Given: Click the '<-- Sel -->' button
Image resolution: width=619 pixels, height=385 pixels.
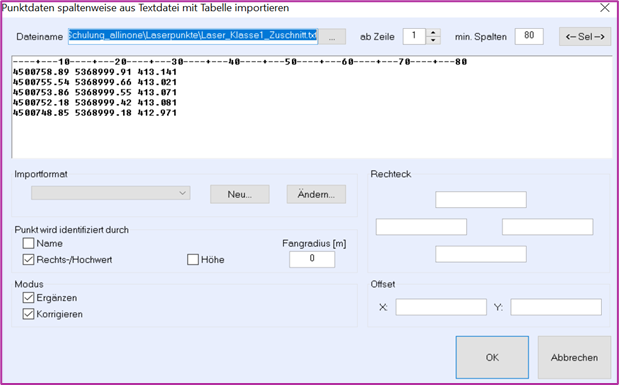Looking at the screenshot, I should tap(585, 37).
